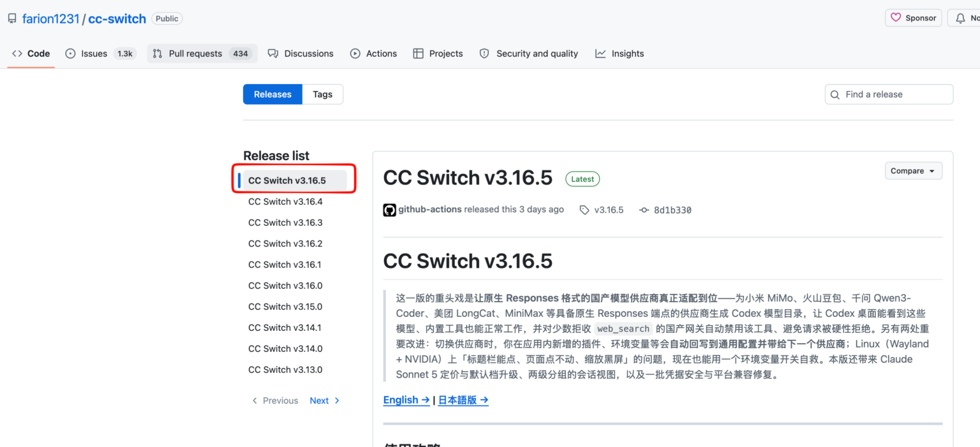The height and width of the screenshot is (447, 980).
Task: Open the github-actions author link
Action: 430,209
